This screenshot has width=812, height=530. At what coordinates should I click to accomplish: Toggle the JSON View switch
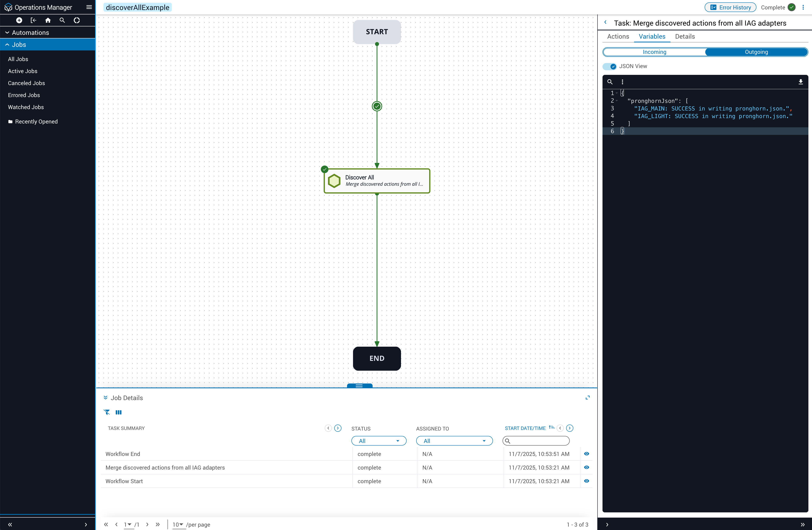click(610, 66)
